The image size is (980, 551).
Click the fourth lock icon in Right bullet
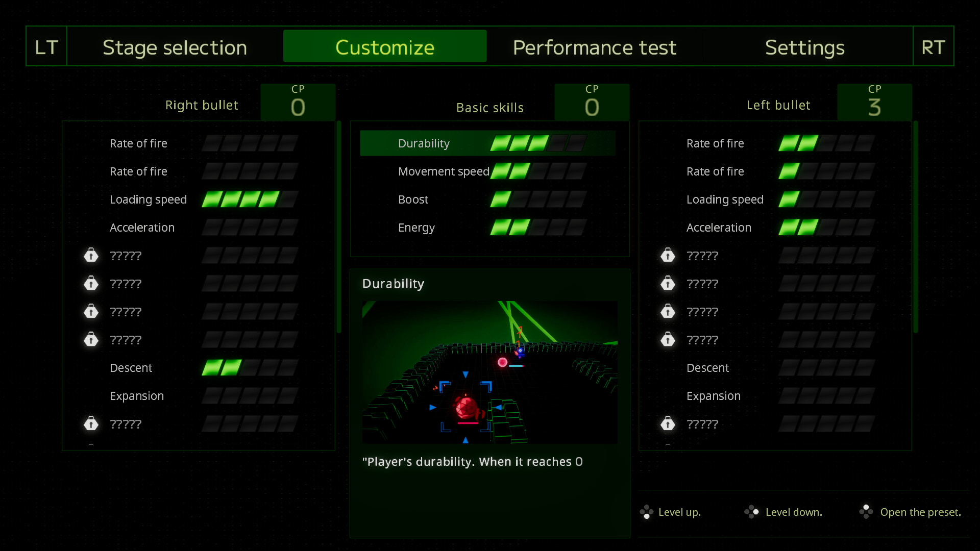(x=91, y=339)
